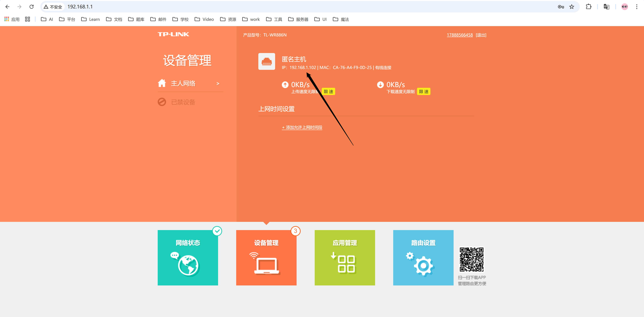Click the download speed arrow icon
644x317 pixels.
380,85
